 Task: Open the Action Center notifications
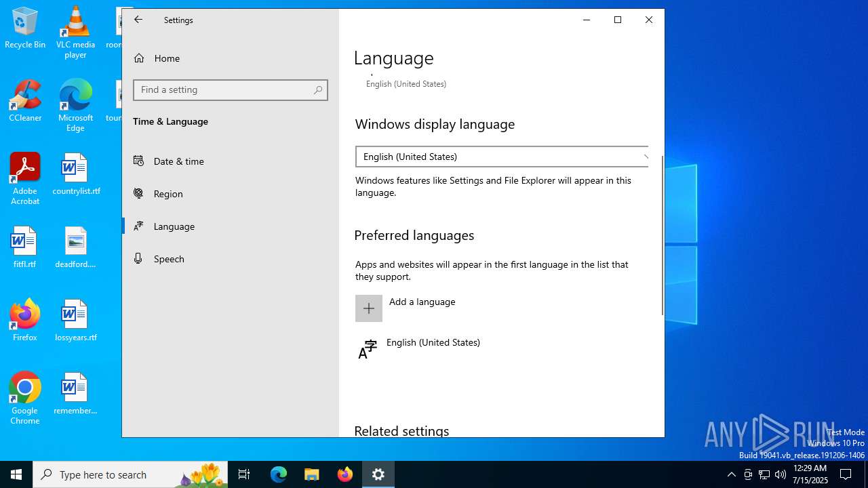(846, 474)
